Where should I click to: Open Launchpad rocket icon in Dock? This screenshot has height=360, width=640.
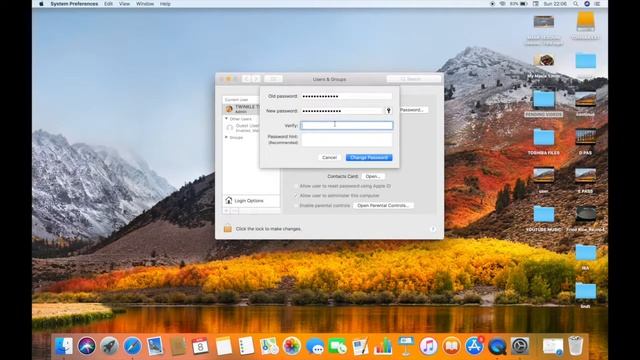pos(109,347)
